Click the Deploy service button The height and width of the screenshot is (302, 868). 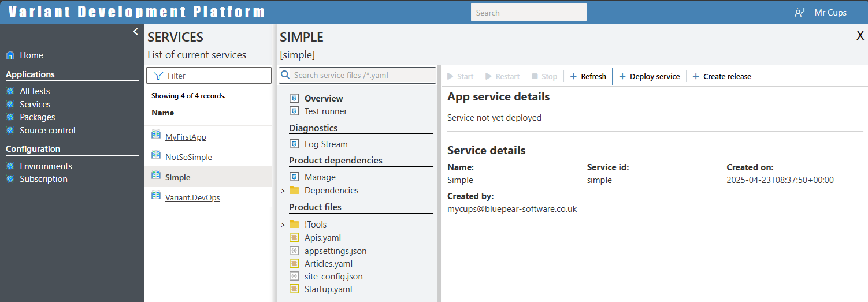click(650, 76)
